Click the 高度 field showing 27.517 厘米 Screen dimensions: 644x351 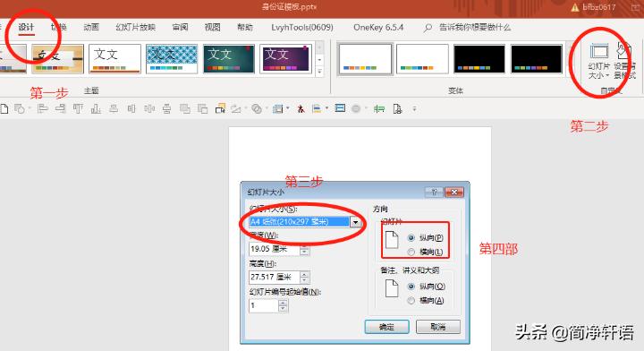coord(275,278)
